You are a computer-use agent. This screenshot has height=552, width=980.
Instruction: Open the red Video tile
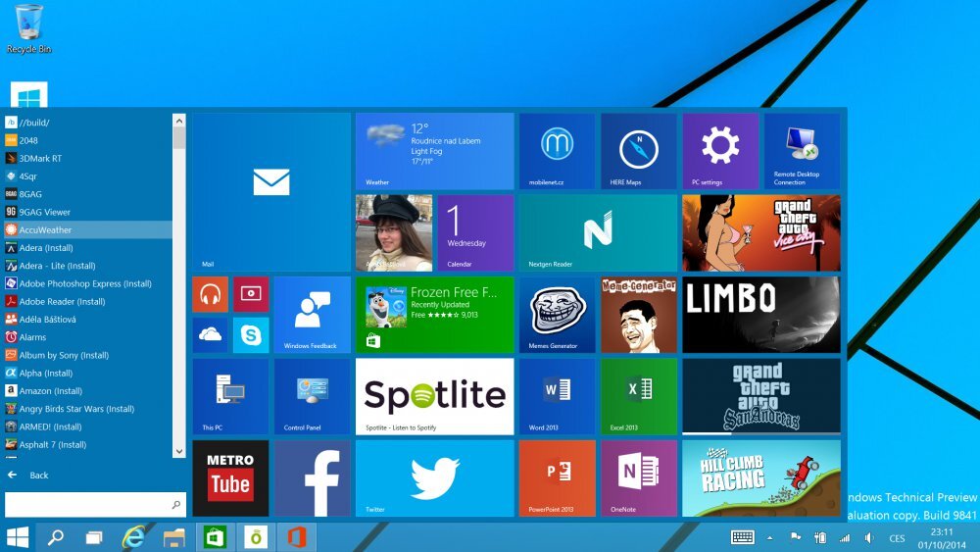[251, 294]
